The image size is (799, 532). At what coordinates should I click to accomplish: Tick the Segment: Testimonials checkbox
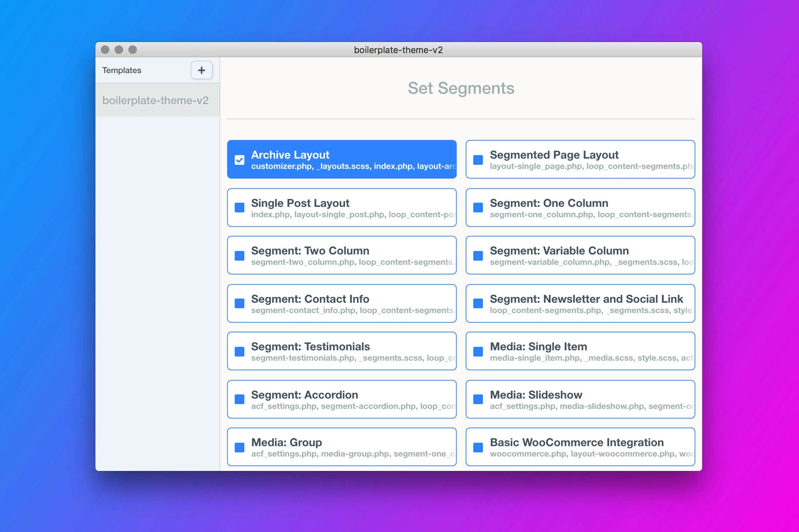pos(239,351)
